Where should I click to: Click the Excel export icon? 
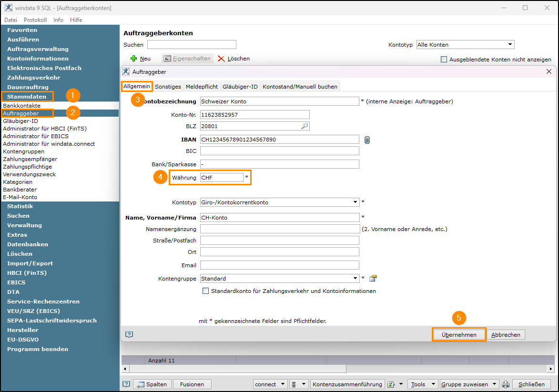[391, 384]
